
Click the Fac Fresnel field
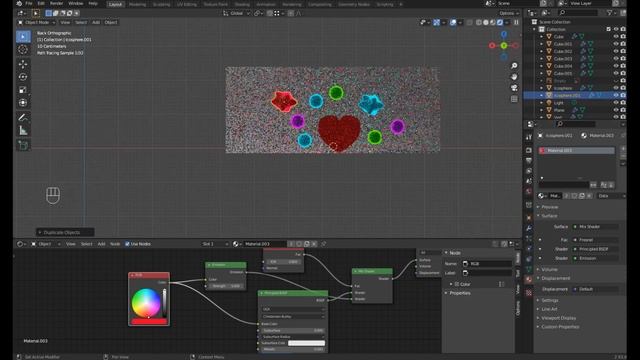pos(595,240)
